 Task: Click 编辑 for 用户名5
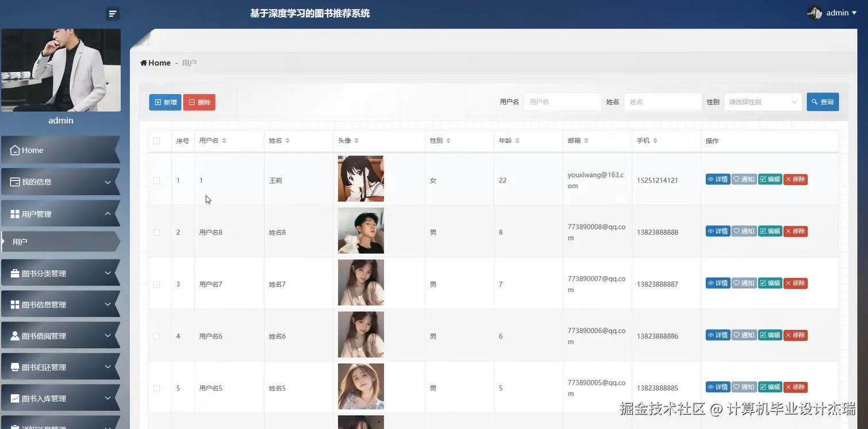[x=770, y=386]
